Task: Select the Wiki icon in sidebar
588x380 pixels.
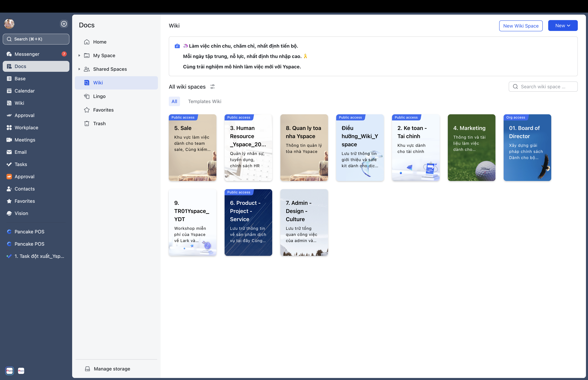Action: coord(9,103)
